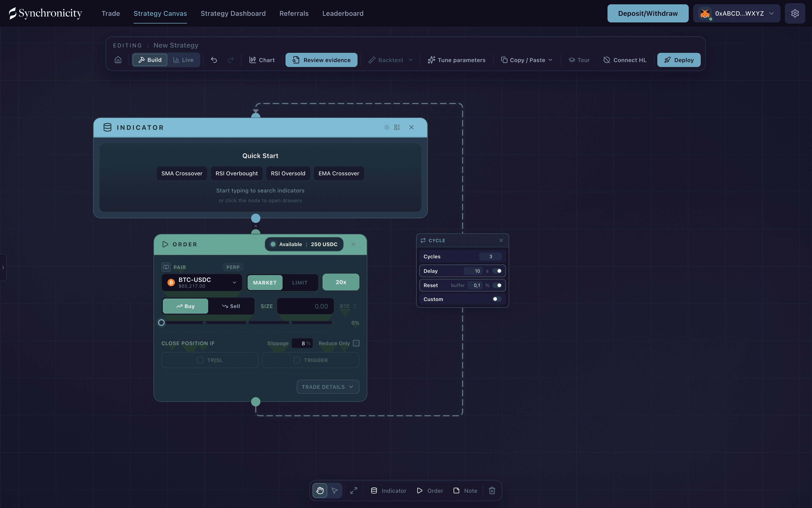Redo the canvas change
812x508 pixels.
click(x=231, y=60)
